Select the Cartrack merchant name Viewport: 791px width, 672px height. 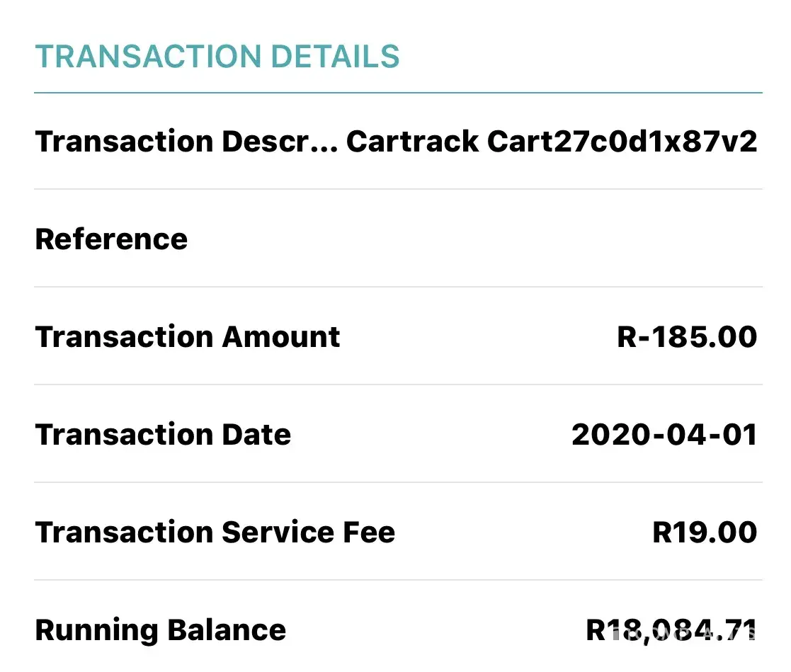coord(412,142)
